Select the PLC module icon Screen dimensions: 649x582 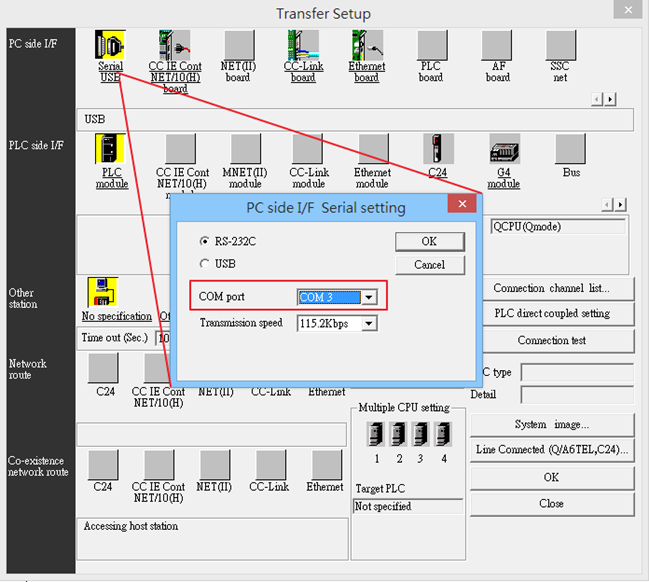click(x=110, y=149)
